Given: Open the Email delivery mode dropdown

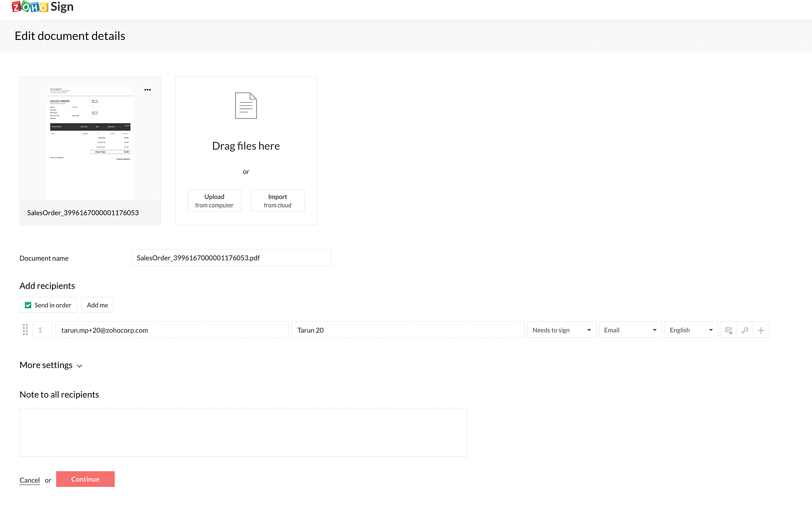Looking at the screenshot, I should (630, 330).
